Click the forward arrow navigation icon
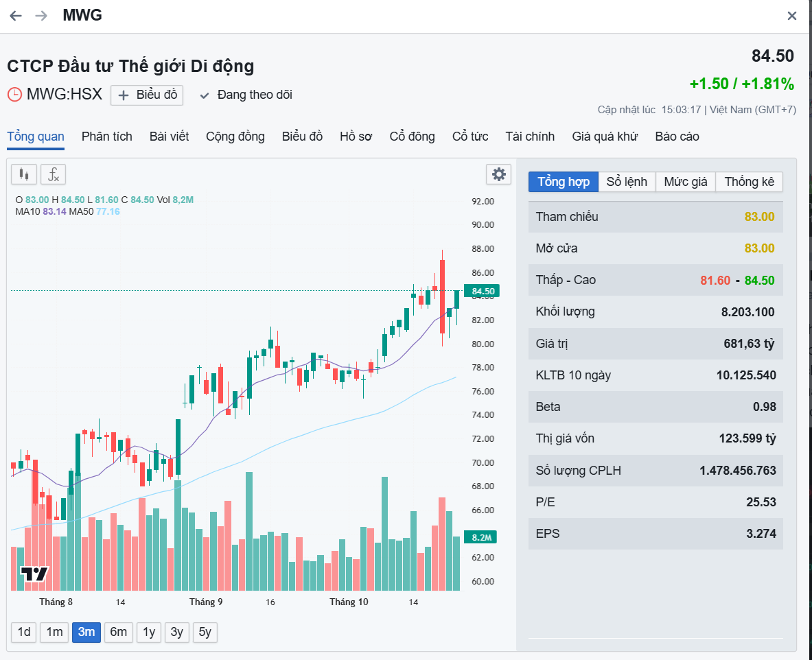The image size is (812, 660). point(41,16)
